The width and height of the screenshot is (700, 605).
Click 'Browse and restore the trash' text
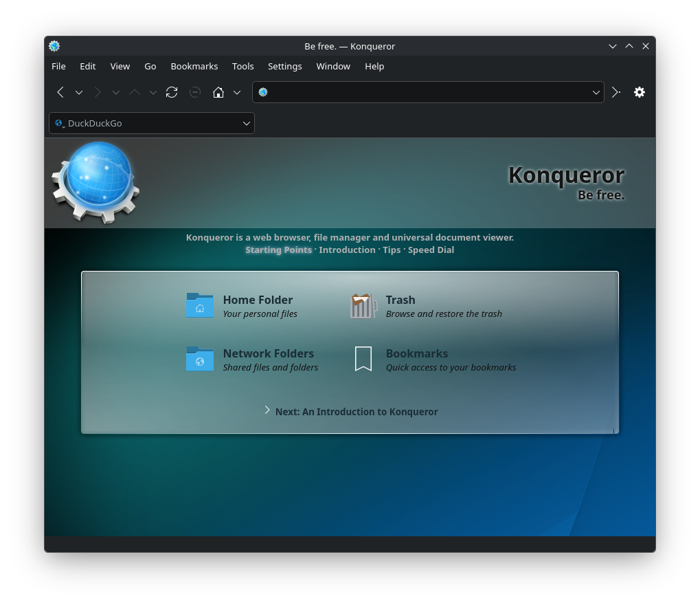point(444,313)
